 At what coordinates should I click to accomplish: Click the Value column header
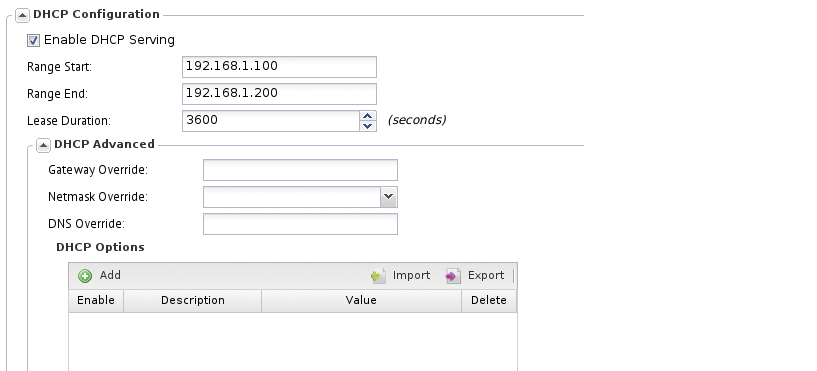click(361, 301)
